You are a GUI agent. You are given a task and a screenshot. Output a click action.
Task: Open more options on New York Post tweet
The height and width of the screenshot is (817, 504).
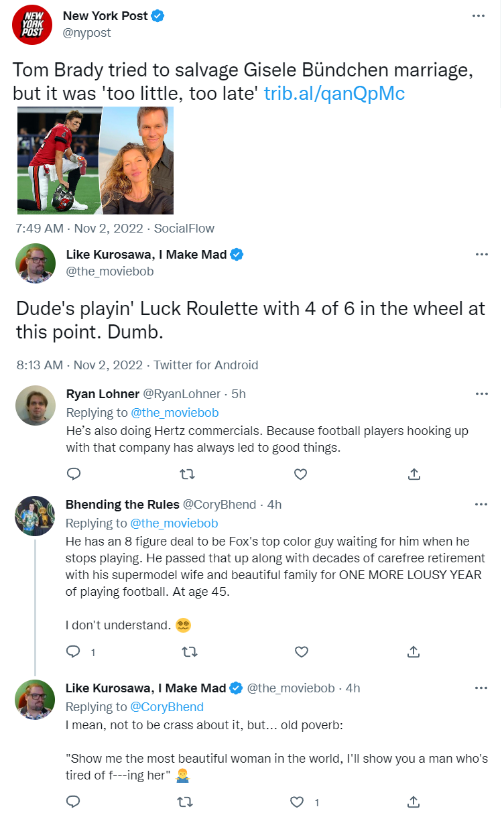coord(478,16)
